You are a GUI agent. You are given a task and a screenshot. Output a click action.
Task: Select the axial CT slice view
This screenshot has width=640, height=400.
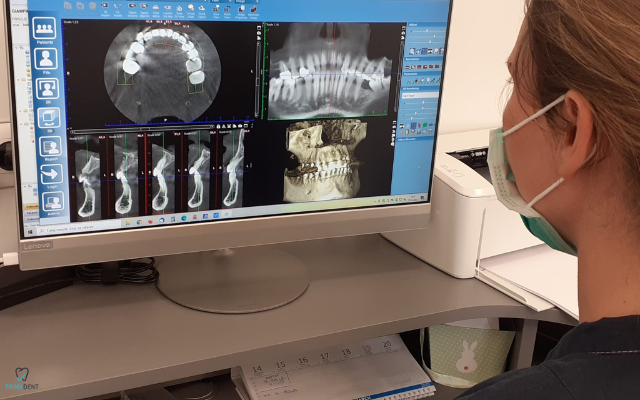coord(162,70)
